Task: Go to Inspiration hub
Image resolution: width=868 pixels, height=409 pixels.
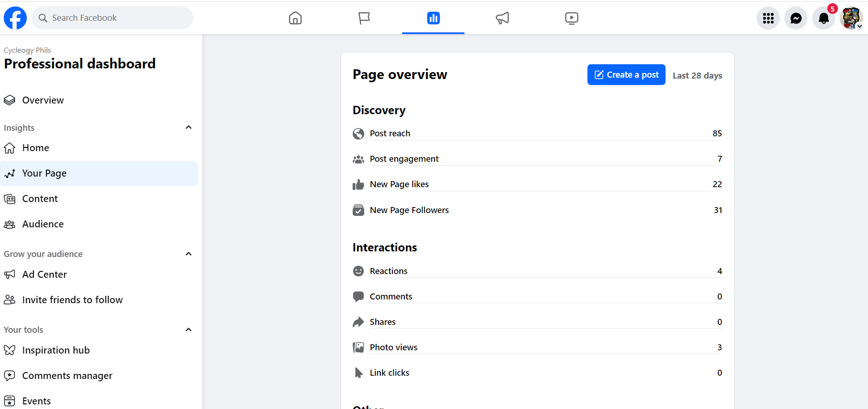Action: click(x=55, y=350)
